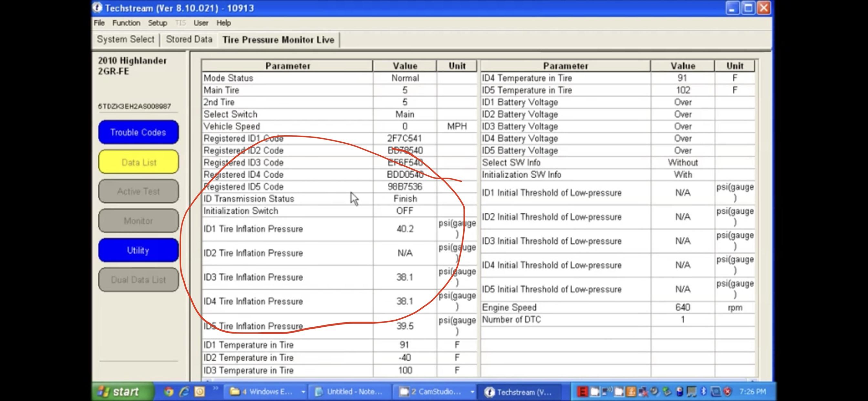The width and height of the screenshot is (868, 401).
Task: Open the Function menu
Action: (126, 23)
